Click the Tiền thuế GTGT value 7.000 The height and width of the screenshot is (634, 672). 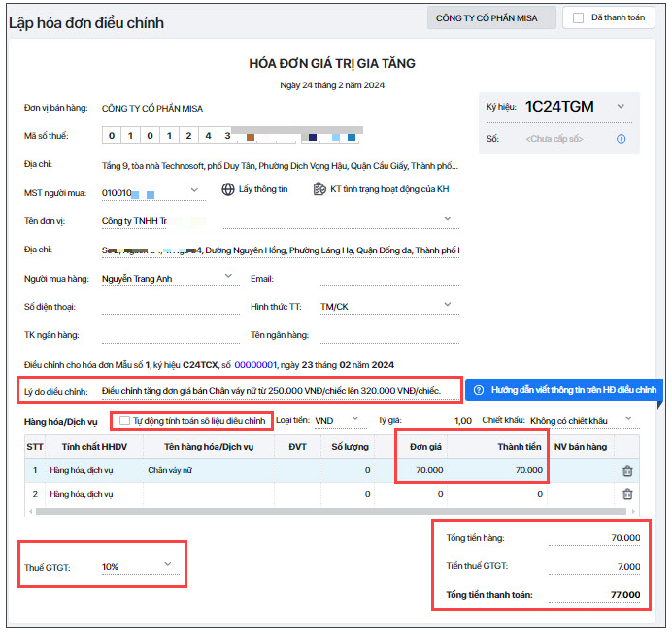(628, 566)
